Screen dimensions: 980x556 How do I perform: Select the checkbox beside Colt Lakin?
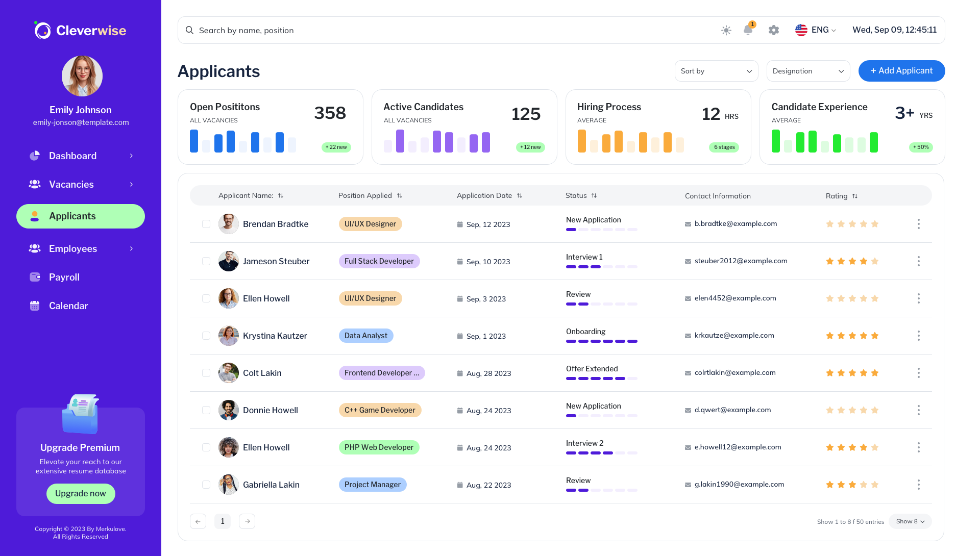(x=206, y=373)
